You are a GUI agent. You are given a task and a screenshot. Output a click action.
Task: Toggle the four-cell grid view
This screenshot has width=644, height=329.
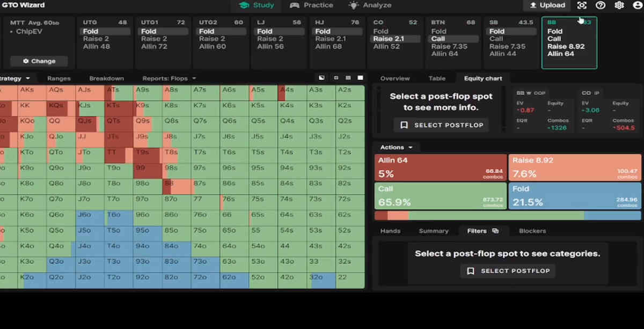336,78
